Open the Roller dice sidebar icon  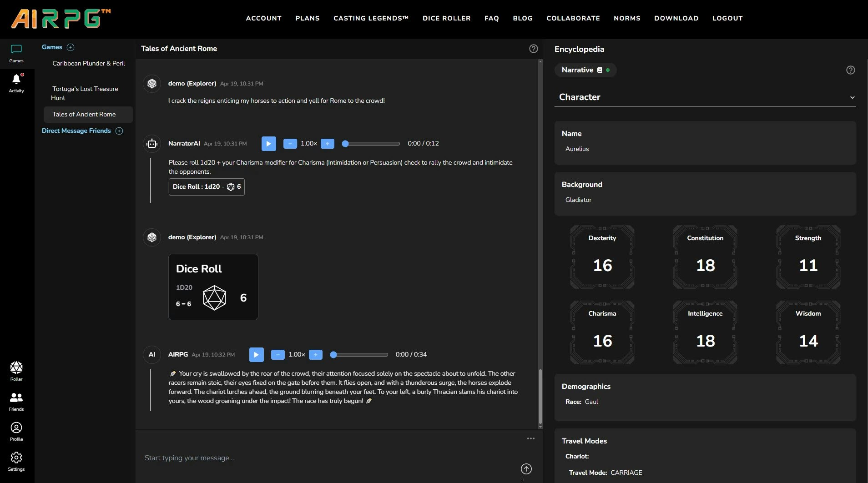click(x=16, y=371)
